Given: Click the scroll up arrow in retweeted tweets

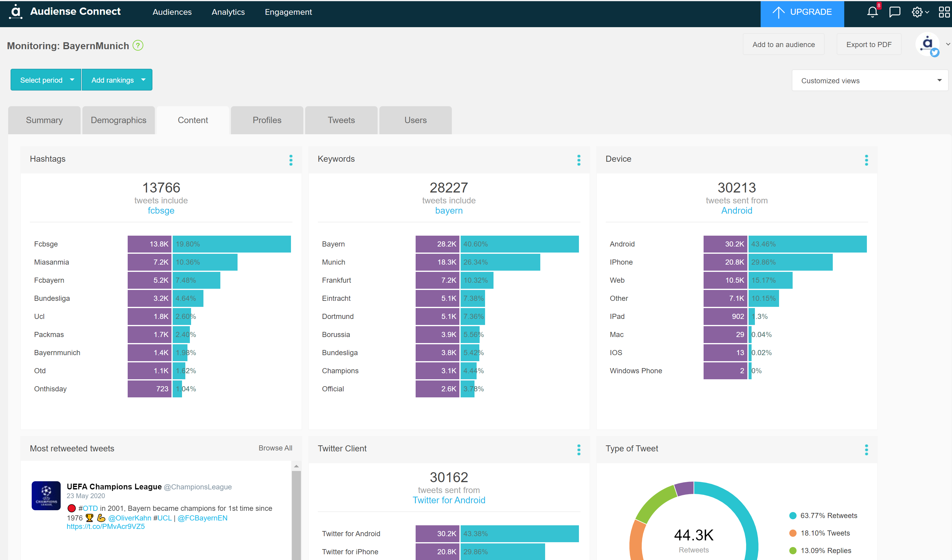Looking at the screenshot, I should [x=296, y=466].
